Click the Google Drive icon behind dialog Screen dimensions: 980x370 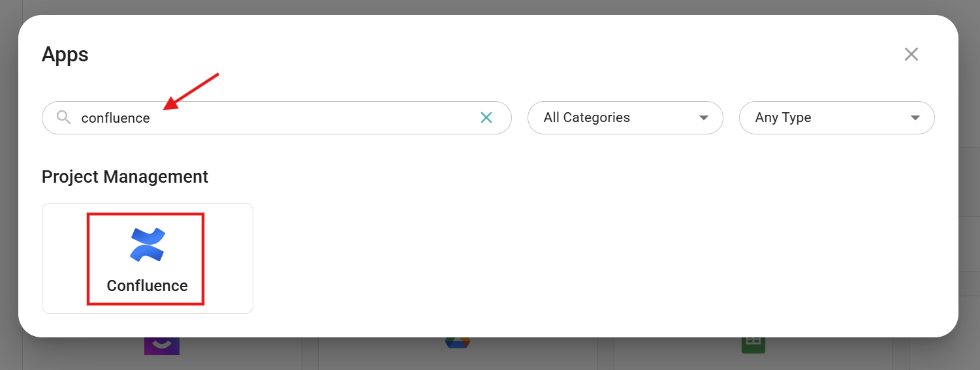(457, 344)
